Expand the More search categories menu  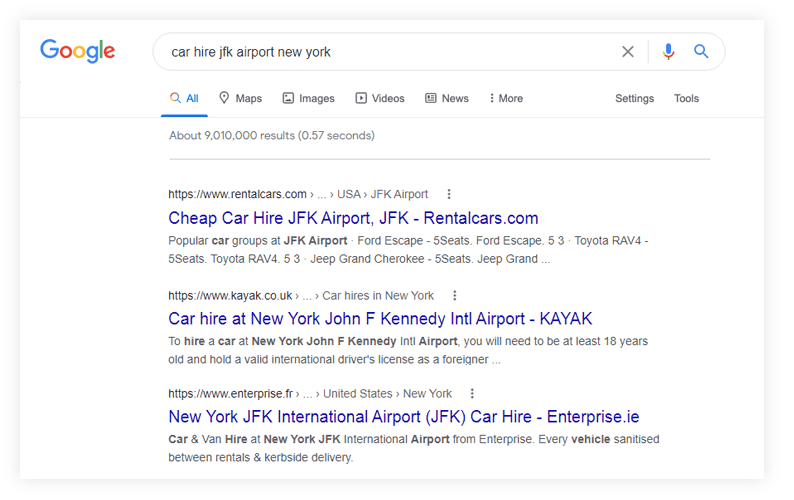(505, 98)
